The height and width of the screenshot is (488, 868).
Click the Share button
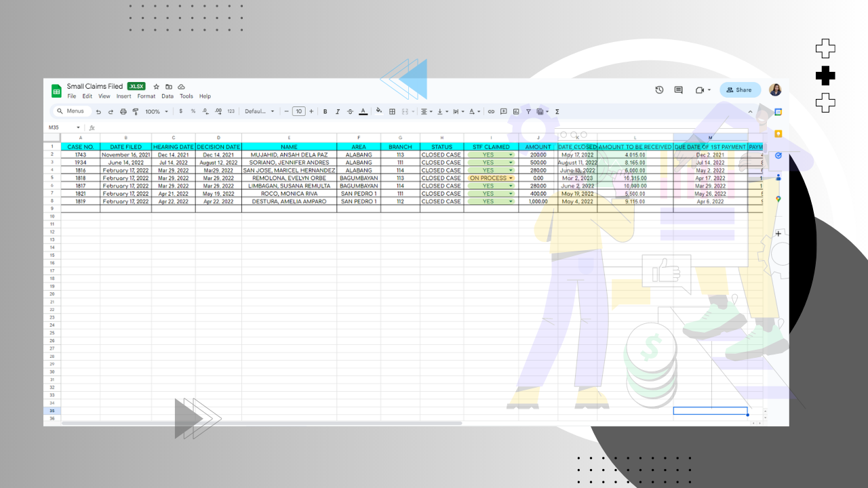tap(740, 89)
